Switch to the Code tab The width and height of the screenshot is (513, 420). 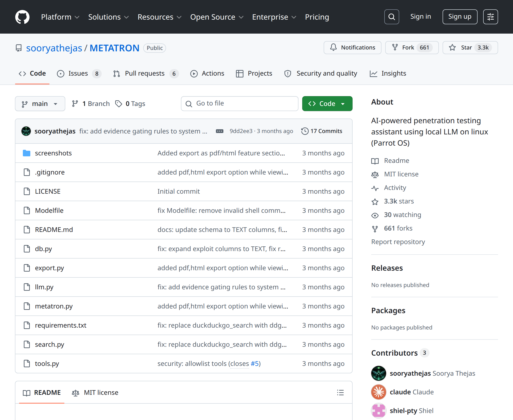pos(32,73)
